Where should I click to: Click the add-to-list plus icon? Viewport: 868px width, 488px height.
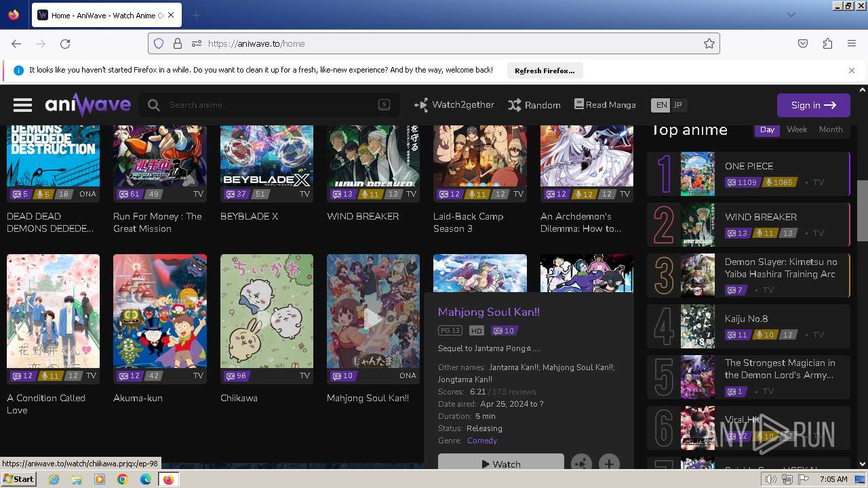pyautogui.click(x=609, y=464)
